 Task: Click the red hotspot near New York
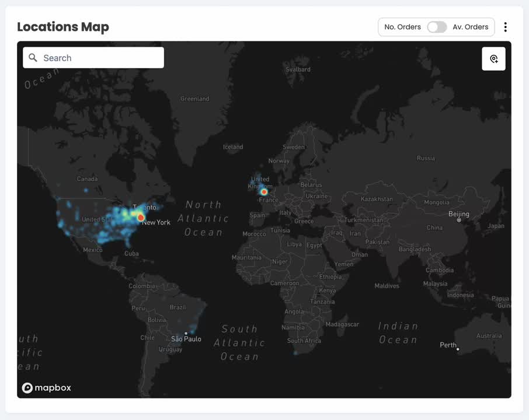141,218
